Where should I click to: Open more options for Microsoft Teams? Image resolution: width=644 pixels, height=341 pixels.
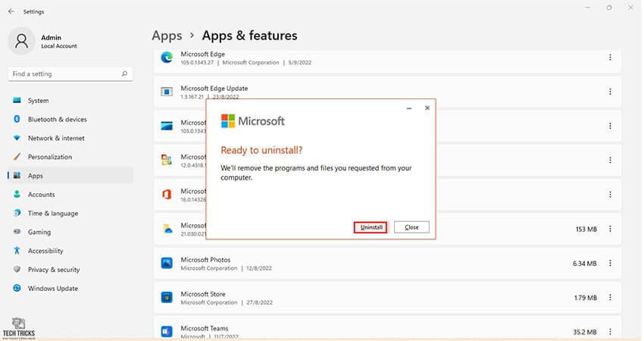coord(610,332)
